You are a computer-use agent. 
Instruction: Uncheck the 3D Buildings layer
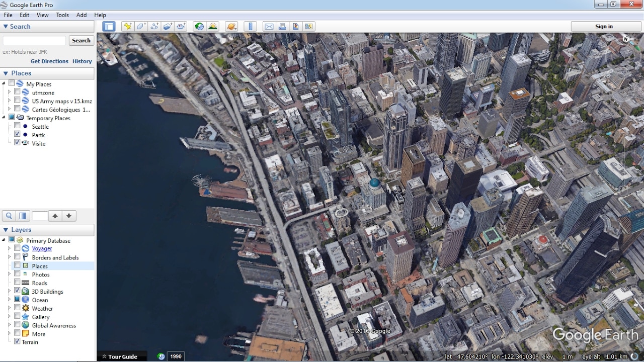(x=18, y=291)
